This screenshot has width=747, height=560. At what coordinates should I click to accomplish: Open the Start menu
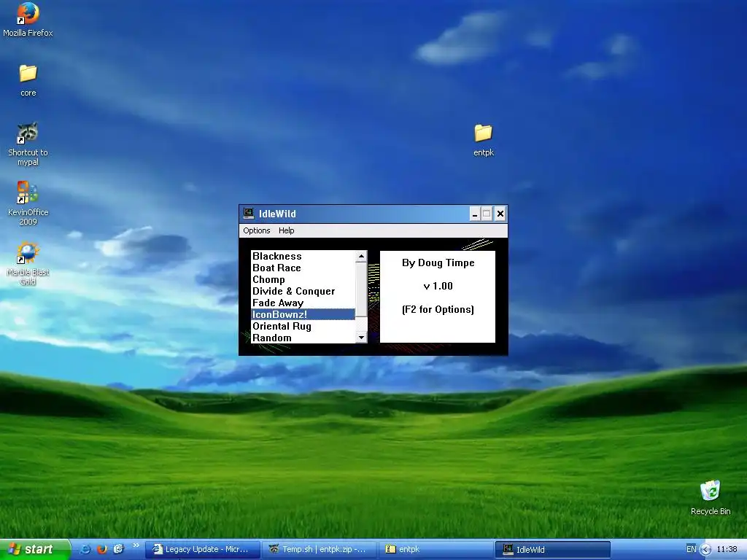point(34,549)
